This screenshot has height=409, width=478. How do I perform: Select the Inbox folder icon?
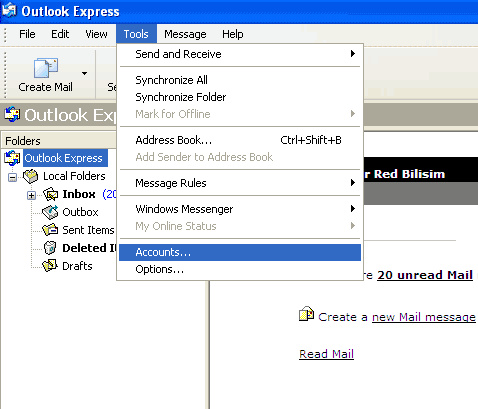coord(51,194)
